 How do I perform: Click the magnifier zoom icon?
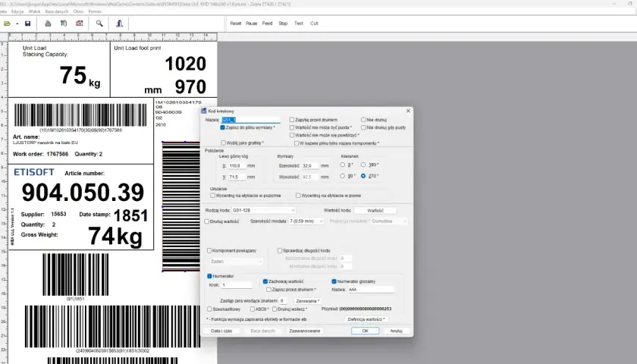point(99,24)
